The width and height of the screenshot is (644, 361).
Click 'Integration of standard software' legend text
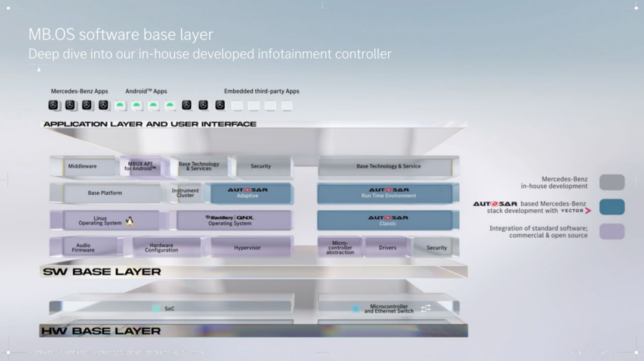pos(538,232)
